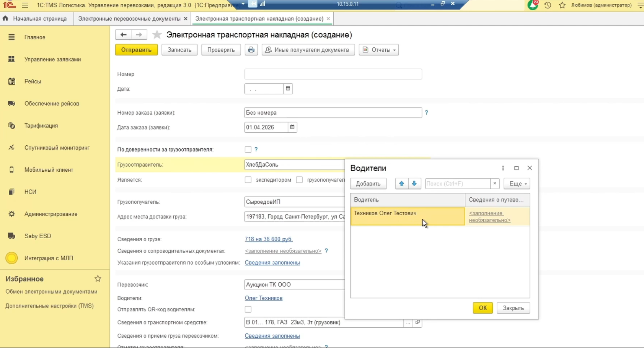Open the three-dot menu in Водители dialog
The height and width of the screenshot is (348, 644).
503,168
